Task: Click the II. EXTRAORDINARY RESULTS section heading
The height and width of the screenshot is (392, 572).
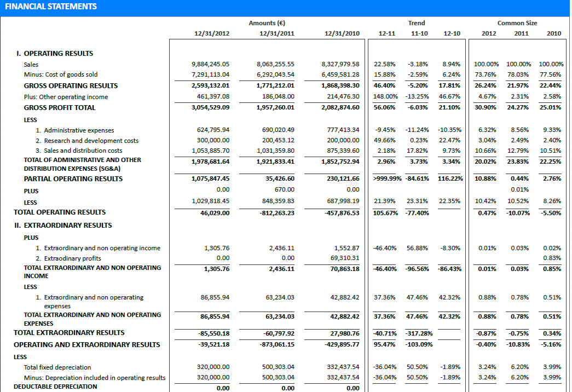Action: pyautogui.click(x=63, y=226)
